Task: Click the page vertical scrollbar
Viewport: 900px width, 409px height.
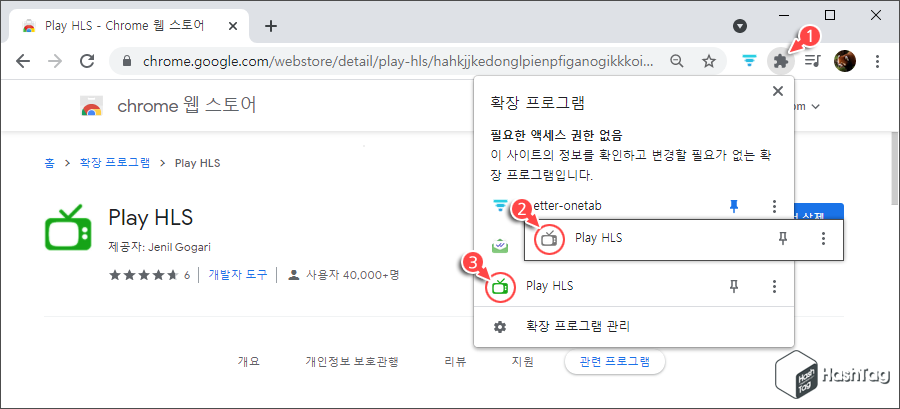Action: (894, 168)
